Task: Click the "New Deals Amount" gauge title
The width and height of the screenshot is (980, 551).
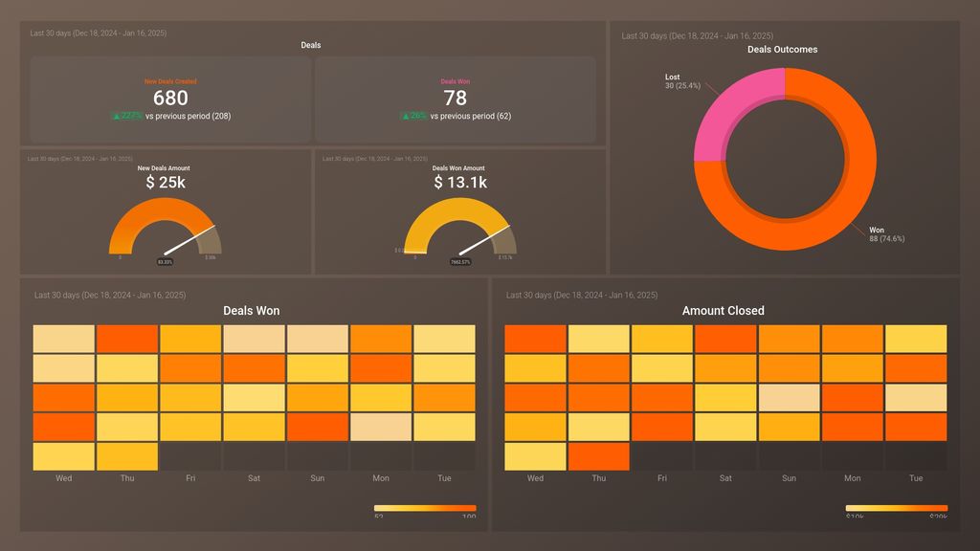Action: 164,168
